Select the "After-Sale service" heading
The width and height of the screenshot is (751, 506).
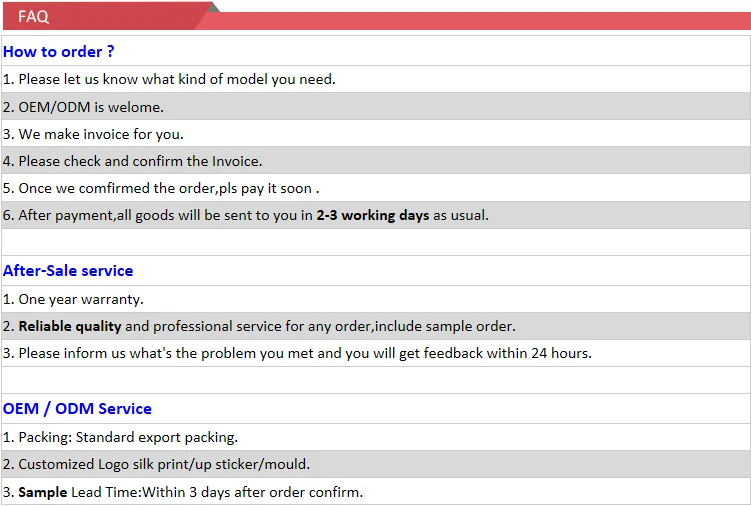point(68,271)
